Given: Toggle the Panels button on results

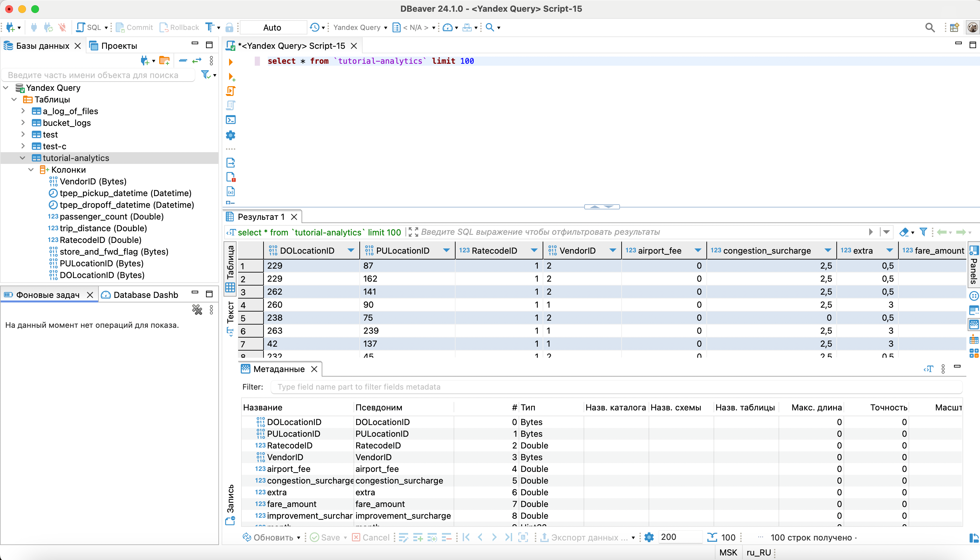Looking at the screenshot, I should (974, 265).
